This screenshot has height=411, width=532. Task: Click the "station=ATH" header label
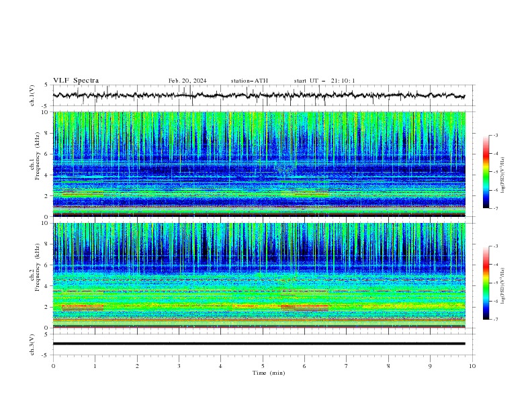click(x=249, y=81)
